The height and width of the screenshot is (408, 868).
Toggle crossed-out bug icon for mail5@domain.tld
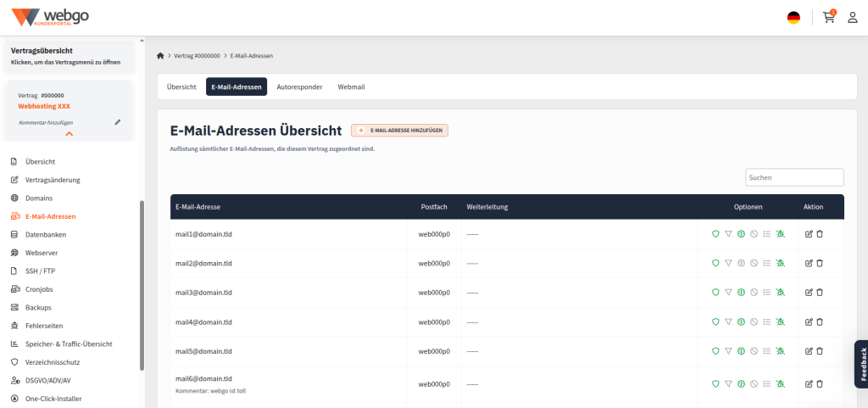(x=781, y=351)
